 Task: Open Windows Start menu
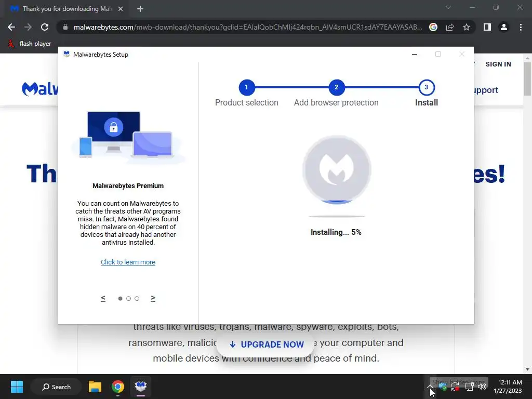[17, 387]
